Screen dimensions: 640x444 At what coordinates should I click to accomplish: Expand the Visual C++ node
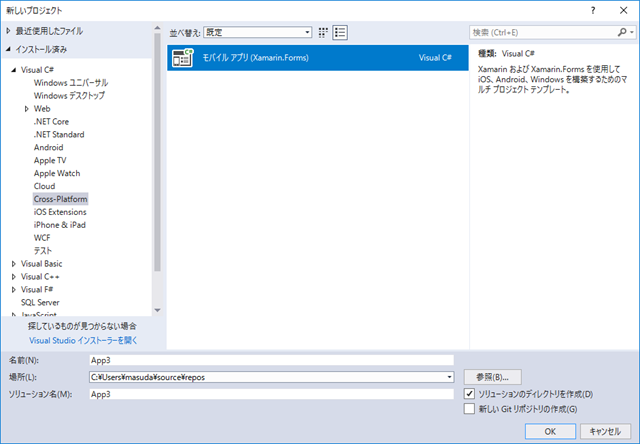13,277
